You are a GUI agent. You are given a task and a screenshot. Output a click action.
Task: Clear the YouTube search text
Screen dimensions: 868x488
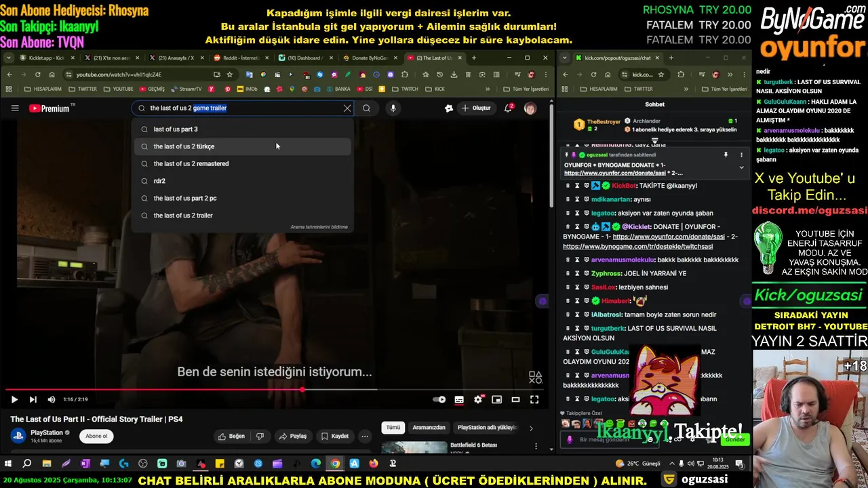[347, 108]
